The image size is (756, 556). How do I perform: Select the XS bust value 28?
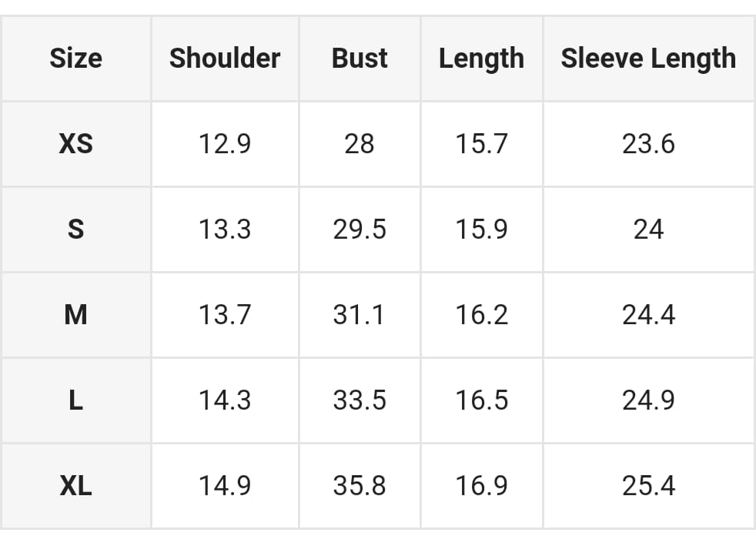tap(360, 144)
